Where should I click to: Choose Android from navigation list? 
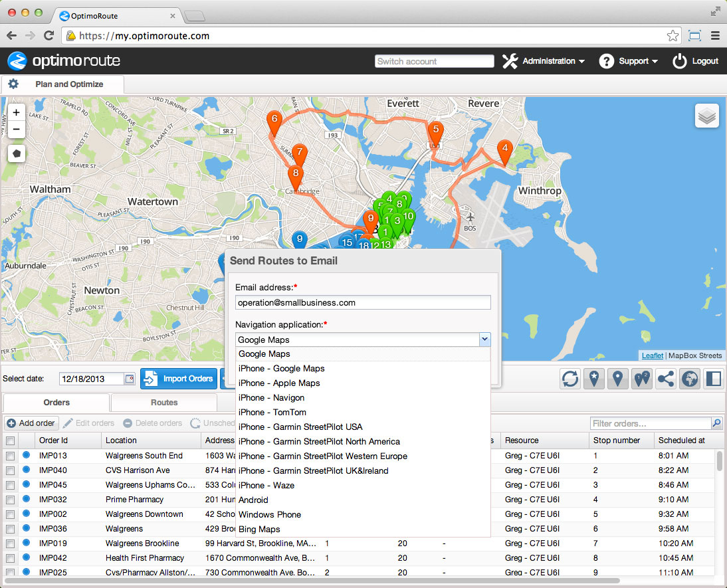pos(363,500)
